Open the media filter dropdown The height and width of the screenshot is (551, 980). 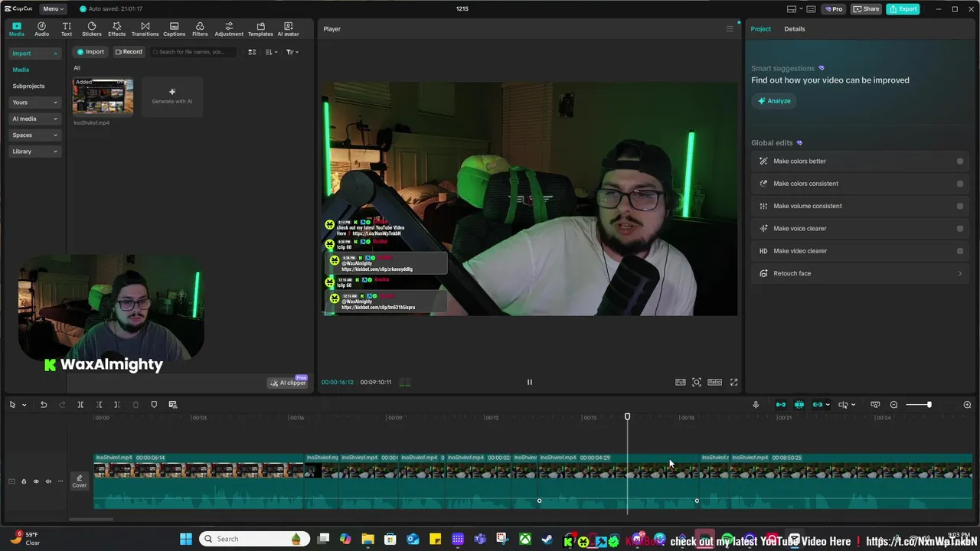click(292, 52)
